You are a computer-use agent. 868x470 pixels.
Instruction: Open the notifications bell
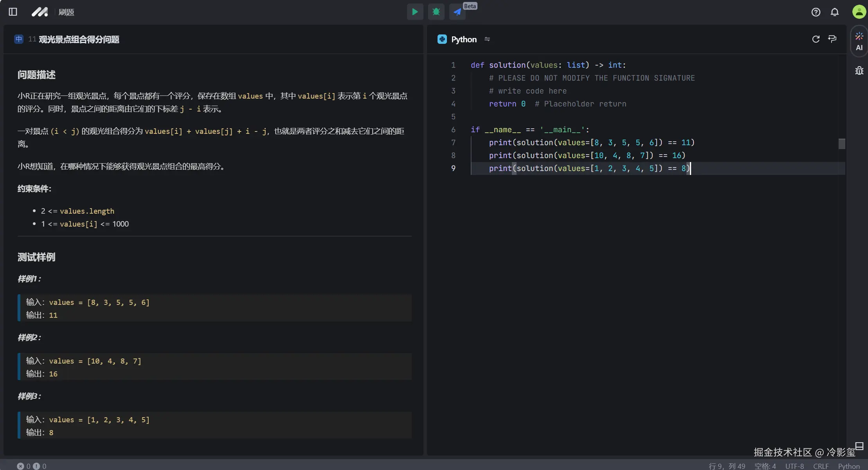point(834,12)
